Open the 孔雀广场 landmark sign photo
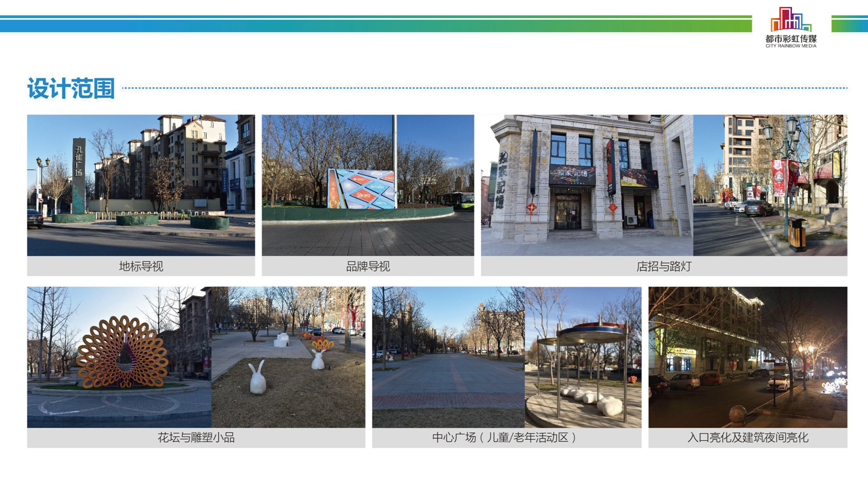868x483 pixels. [x=140, y=185]
